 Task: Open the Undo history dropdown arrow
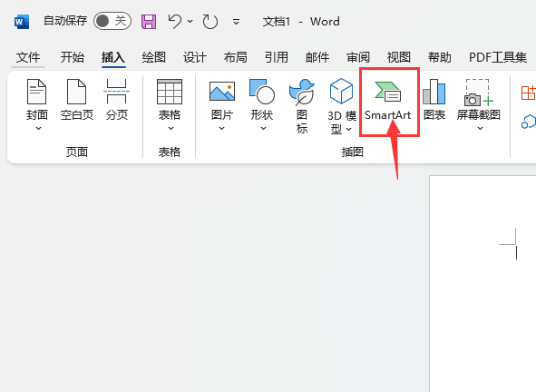tap(190, 21)
